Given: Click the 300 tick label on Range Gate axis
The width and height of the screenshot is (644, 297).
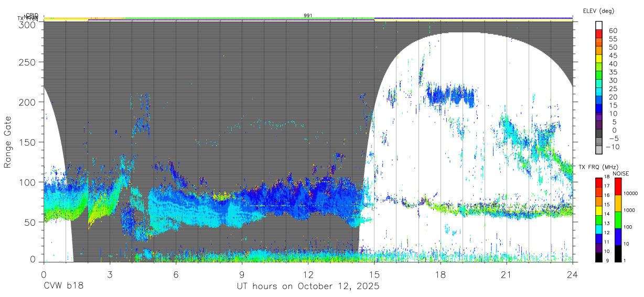Looking at the screenshot, I should [28, 24].
